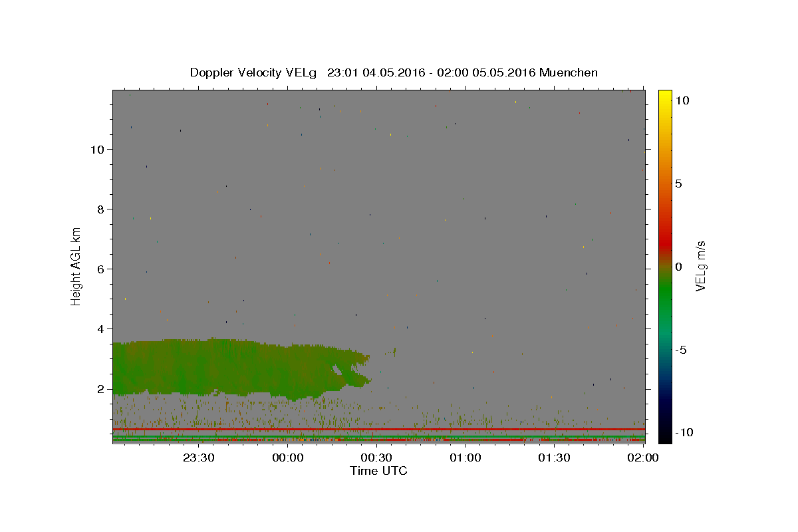
Task: Click the 'Time UTC' axis label
Action: tap(378, 471)
